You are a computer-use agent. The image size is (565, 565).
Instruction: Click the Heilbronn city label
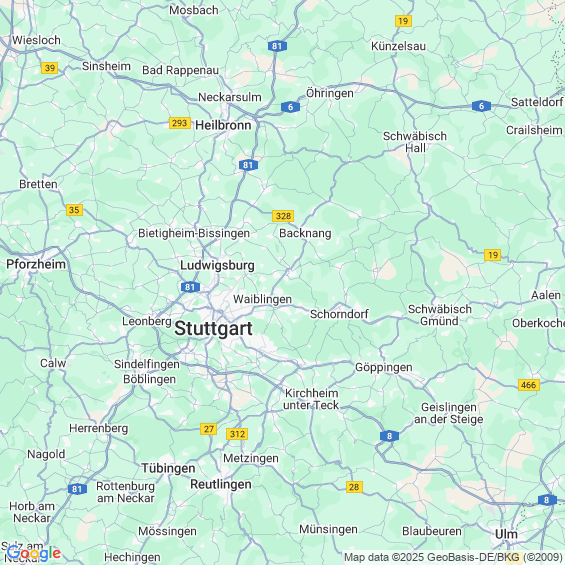[x=223, y=125]
